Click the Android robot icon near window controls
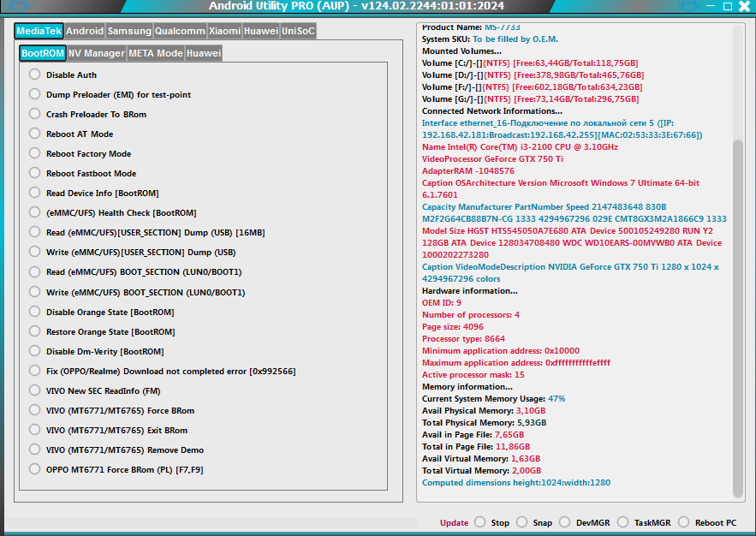The height and width of the screenshot is (536, 756). coord(689,6)
